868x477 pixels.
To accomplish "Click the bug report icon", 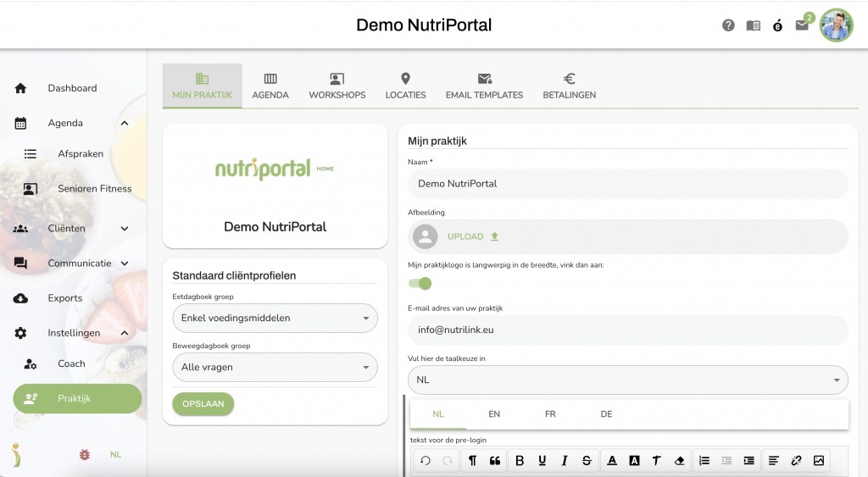I will (85, 454).
